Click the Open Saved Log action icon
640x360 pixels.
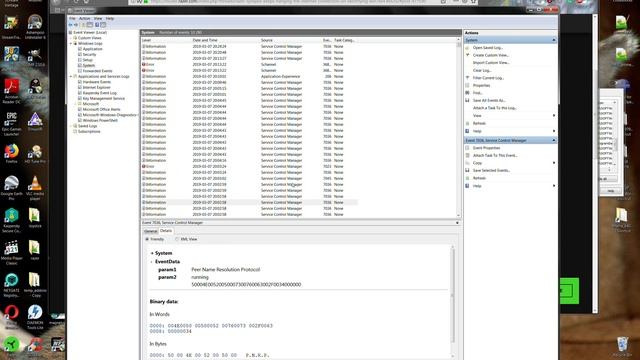[x=467, y=48]
